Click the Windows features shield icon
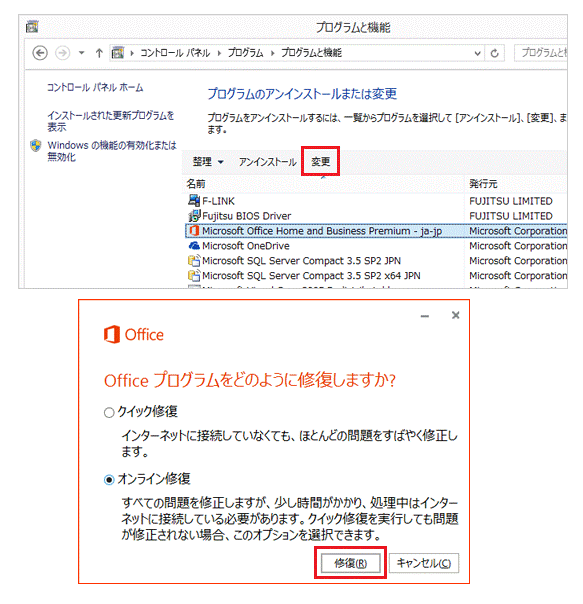583x604 pixels. tap(36, 146)
